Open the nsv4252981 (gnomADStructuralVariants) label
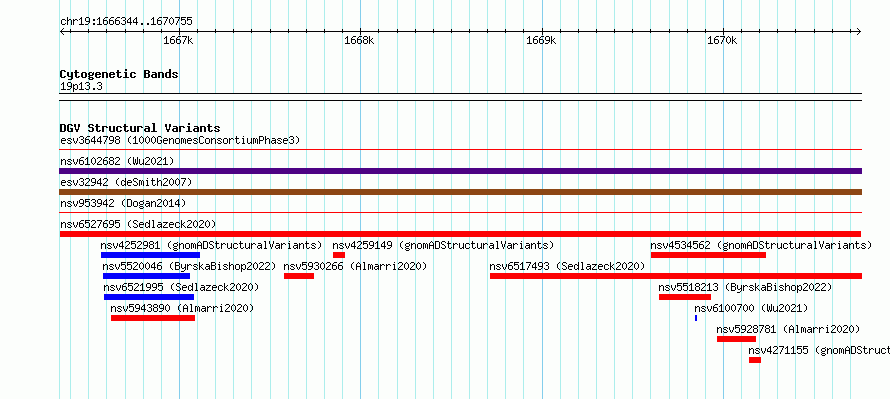This screenshot has width=890, height=399. [x=211, y=245]
